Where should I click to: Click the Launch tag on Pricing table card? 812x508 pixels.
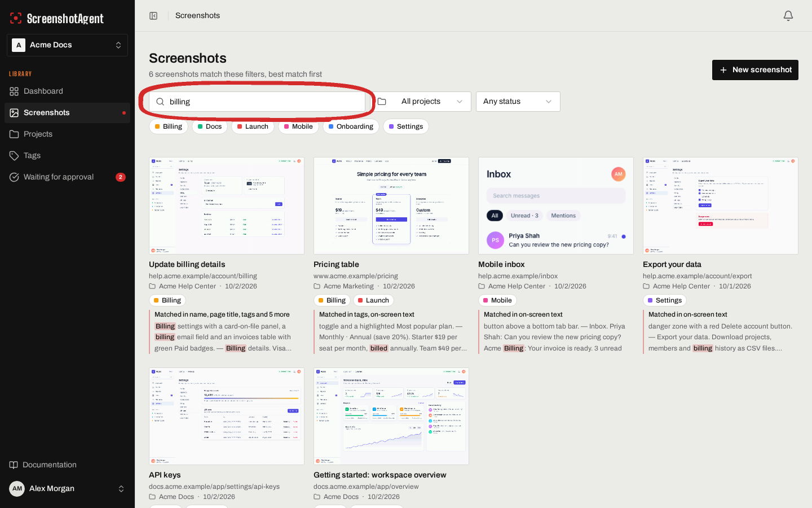tap(373, 300)
